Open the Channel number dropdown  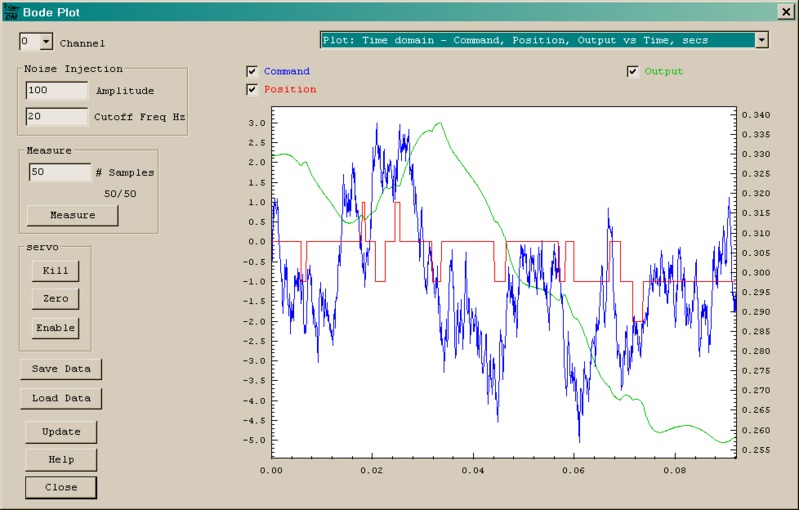(46, 42)
